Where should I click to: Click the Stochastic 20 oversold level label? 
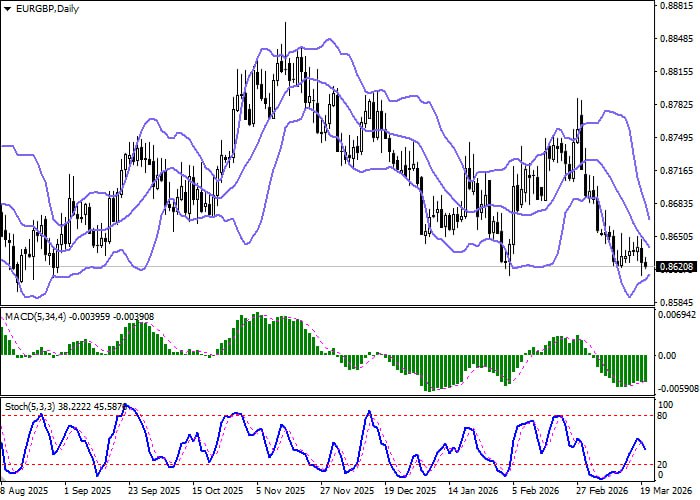tap(662, 465)
